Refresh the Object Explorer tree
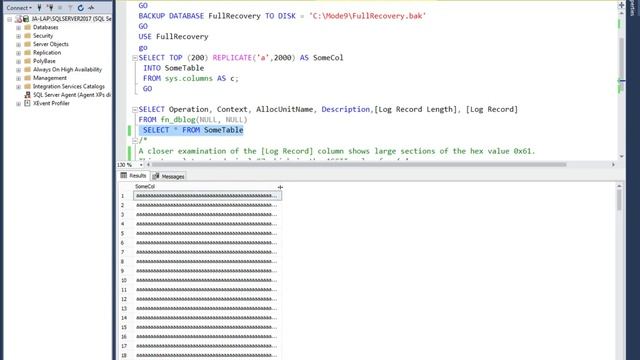This screenshot has height=360, width=640. [x=80, y=7]
